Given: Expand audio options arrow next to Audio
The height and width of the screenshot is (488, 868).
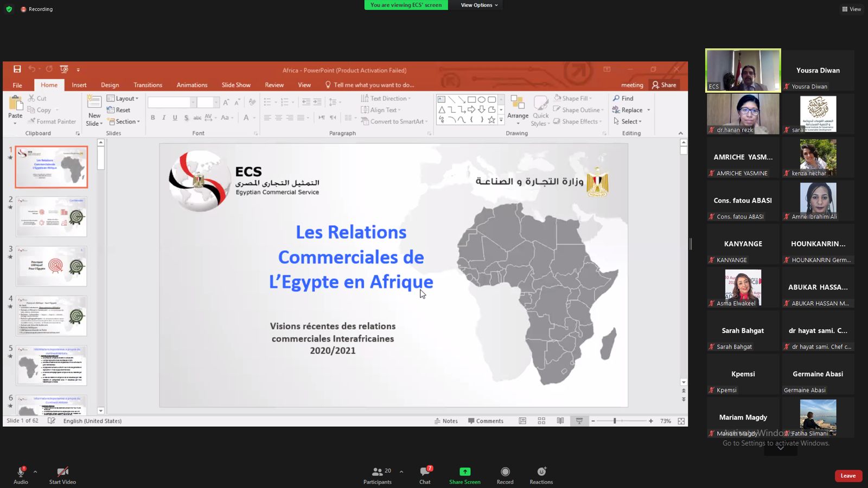Looking at the screenshot, I should (x=35, y=472).
